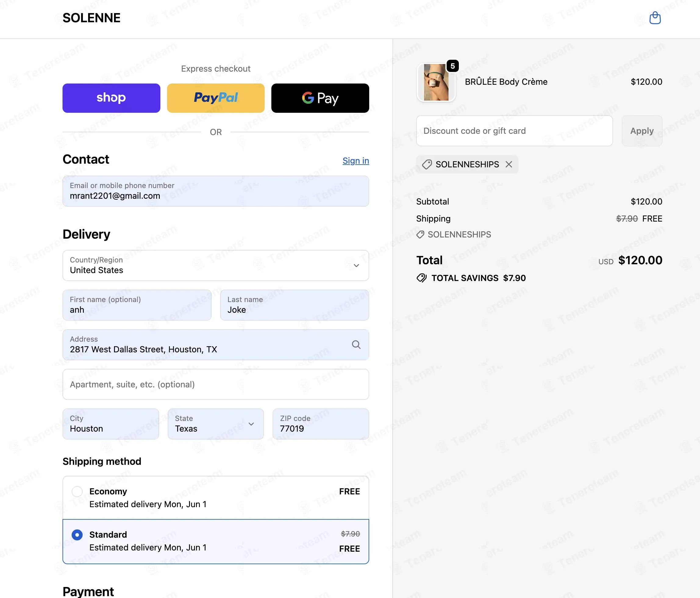Click the struck-through $7.90 shipping price in summary
The height and width of the screenshot is (598, 700).
pos(627,219)
